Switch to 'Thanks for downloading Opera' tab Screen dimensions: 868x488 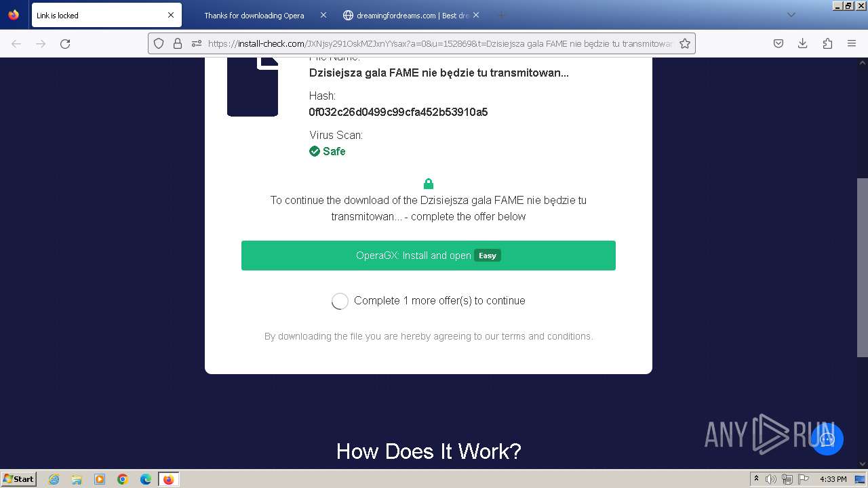pos(254,15)
